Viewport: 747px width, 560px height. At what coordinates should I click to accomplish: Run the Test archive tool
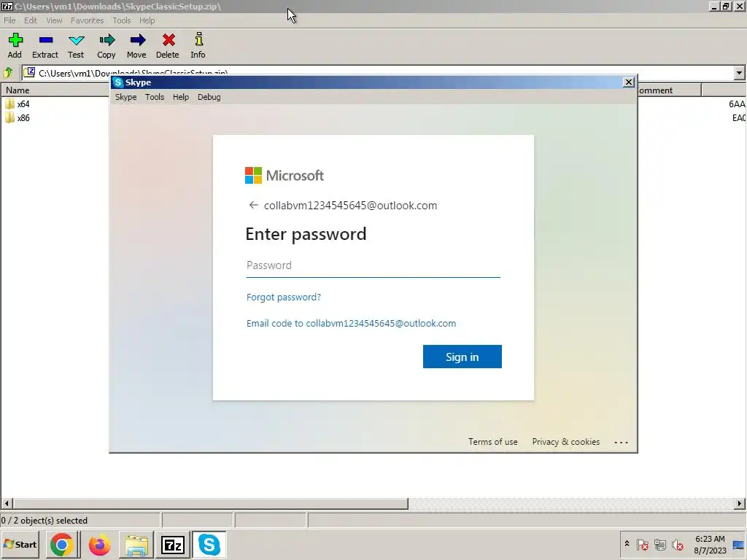(76, 45)
